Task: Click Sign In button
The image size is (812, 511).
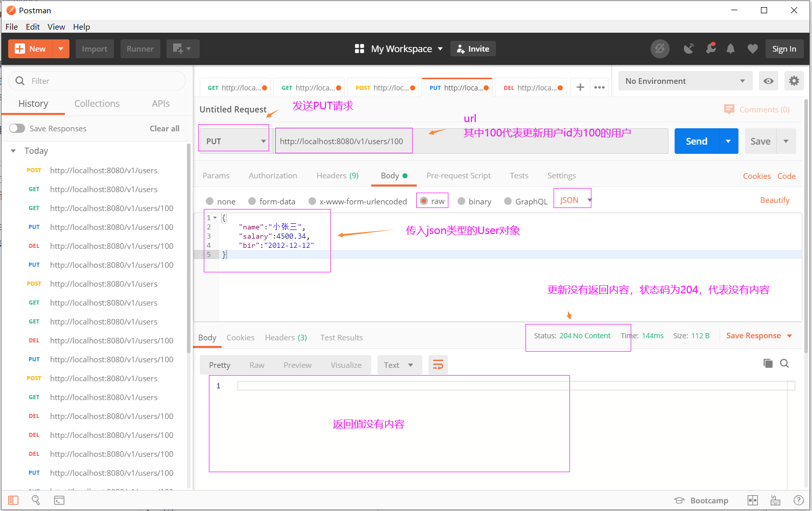Action: click(784, 49)
